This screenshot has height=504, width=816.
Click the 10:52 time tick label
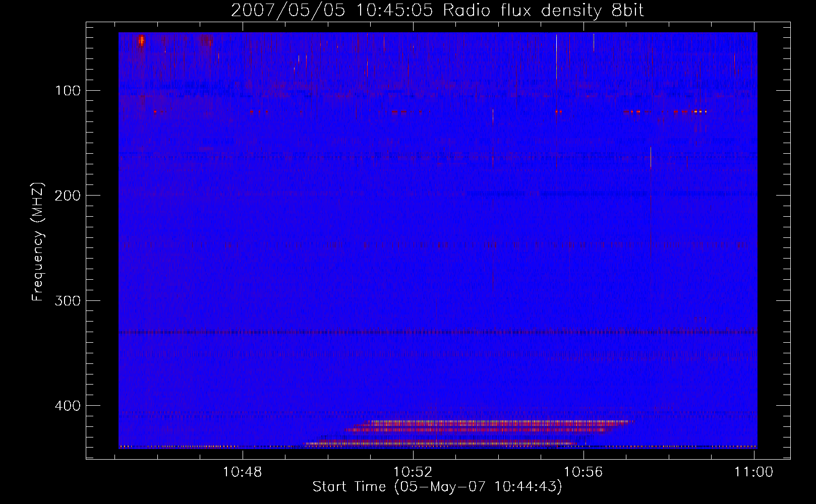click(413, 472)
